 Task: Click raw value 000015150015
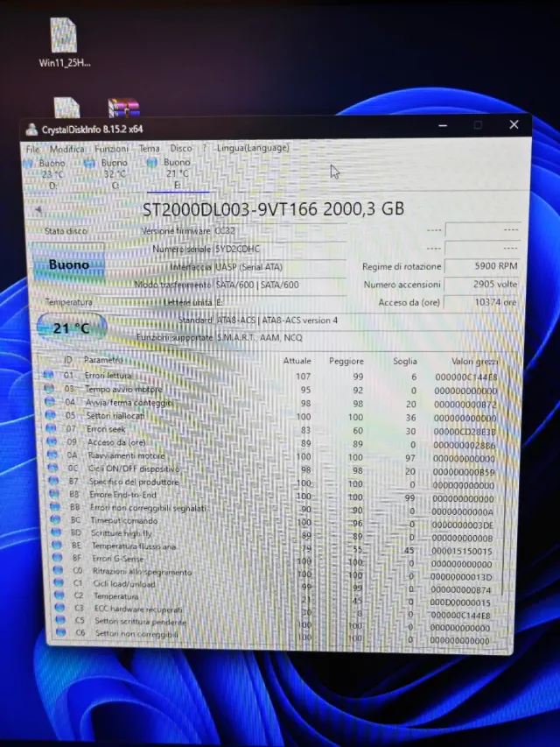point(461,551)
